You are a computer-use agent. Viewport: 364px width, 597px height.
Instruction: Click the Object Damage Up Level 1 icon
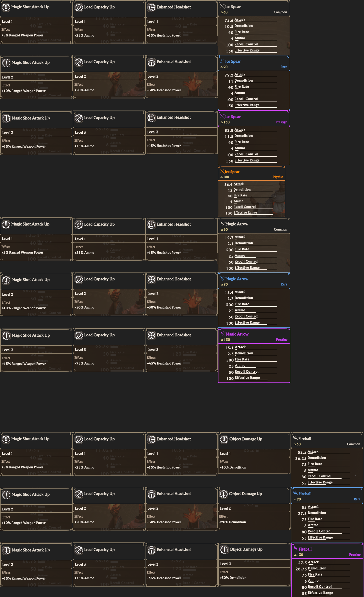coord(224,439)
